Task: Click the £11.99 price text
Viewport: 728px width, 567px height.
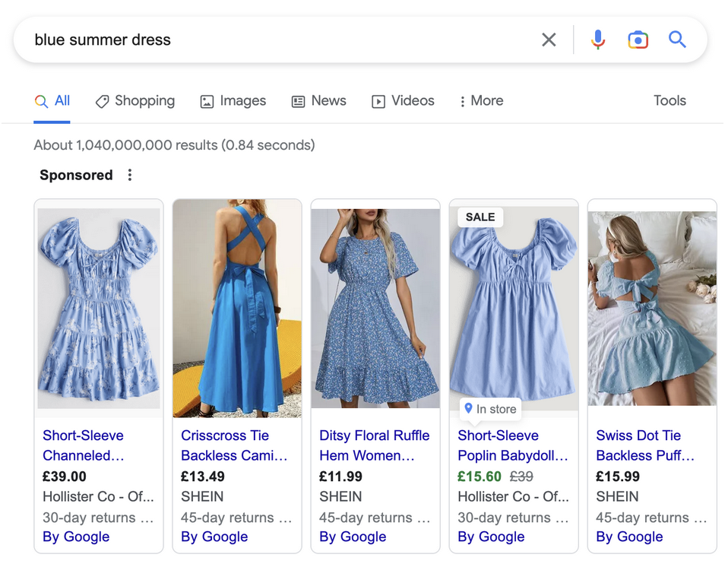Action: (x=340, y=477)
